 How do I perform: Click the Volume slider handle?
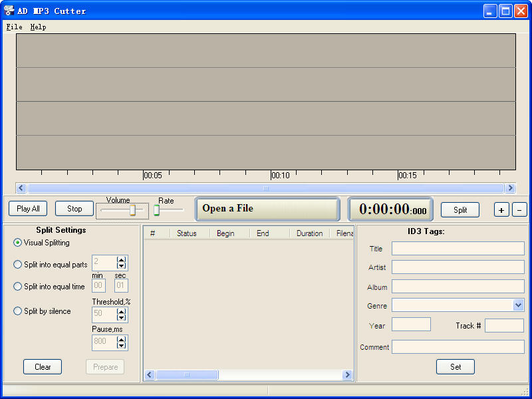pyautogui.click(x=132, y=210)
